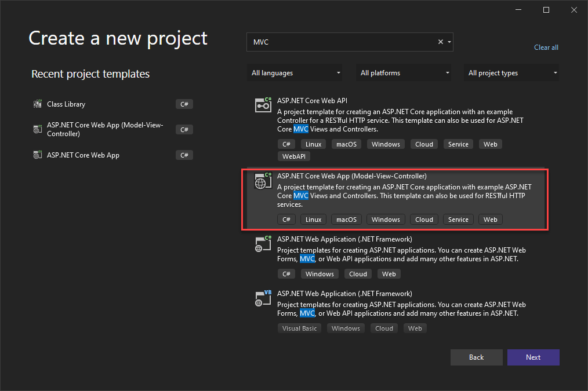Click the Clear all link
Screen dimensions: 588x391
pyautogui.click(x=546, y=47)
